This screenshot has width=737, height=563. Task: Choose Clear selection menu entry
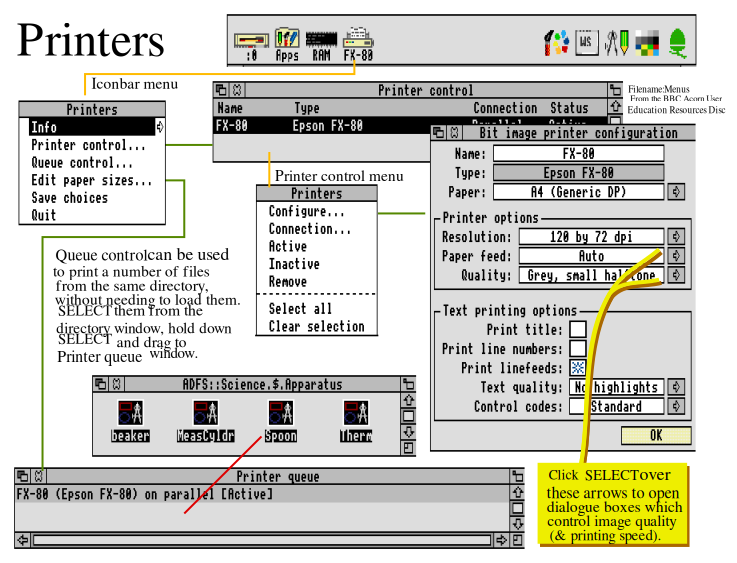click(317, 326)
